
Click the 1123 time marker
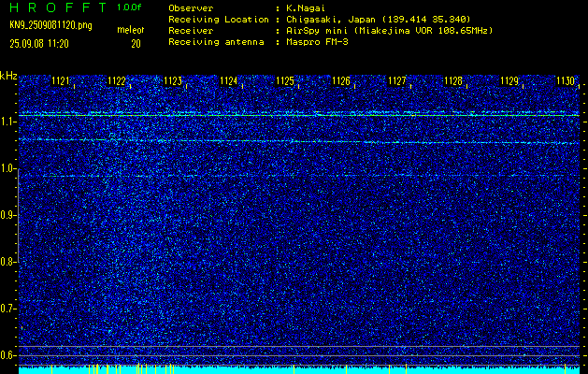point(173,81)
